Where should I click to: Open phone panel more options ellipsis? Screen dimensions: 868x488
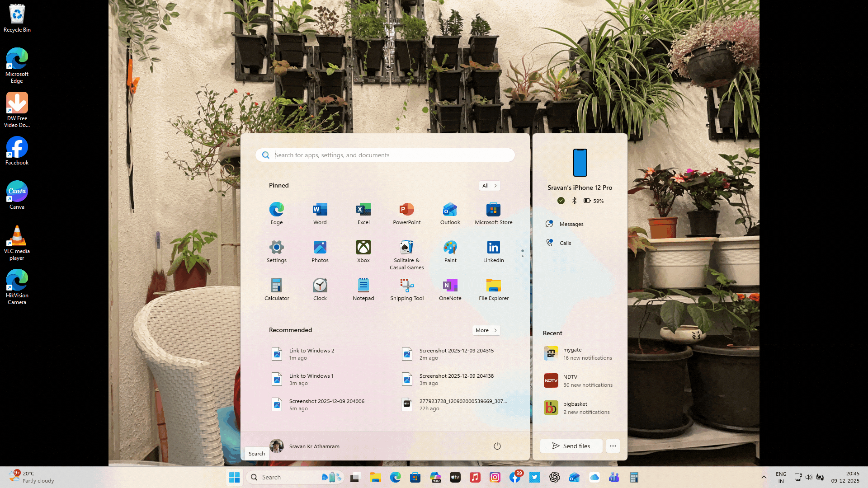[613, 446]
